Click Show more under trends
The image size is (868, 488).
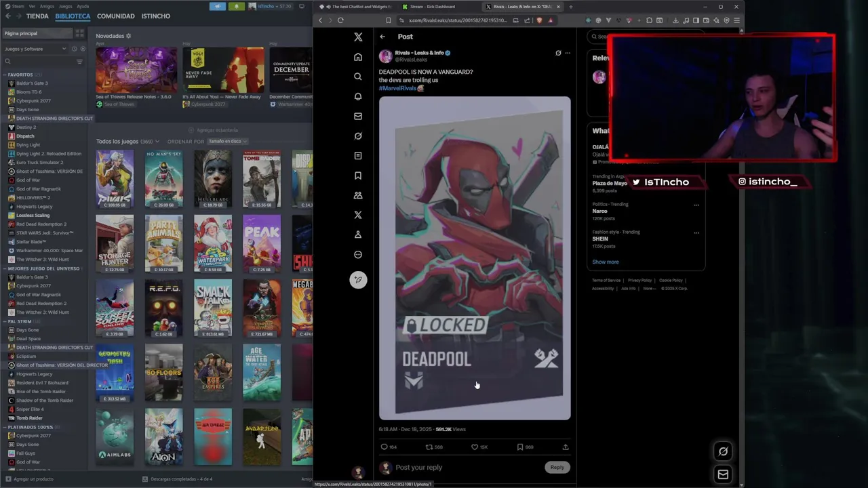tap(606, 262)
